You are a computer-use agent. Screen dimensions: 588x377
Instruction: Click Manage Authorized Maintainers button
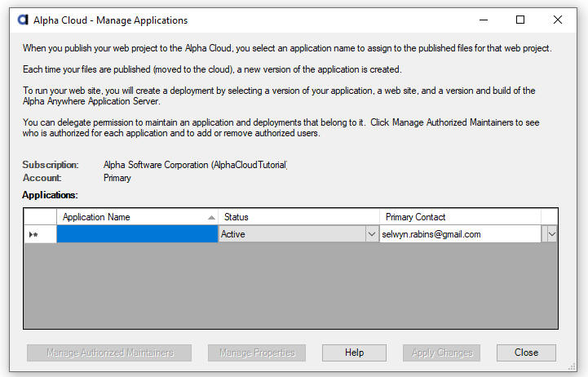(x=109, y=353)
